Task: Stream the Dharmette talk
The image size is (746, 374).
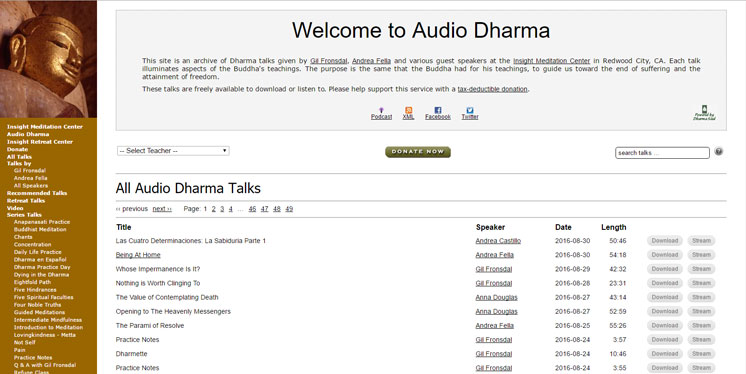Action: [701, 354]
